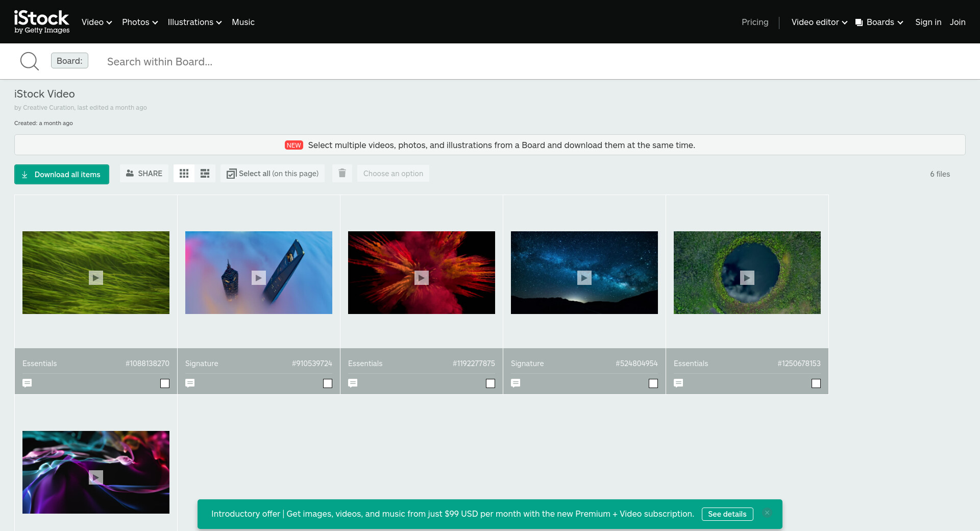Image resolution: width=980 pixels, height=531 pixels.
Task: Close the introductory offer banner
Action: [767, 513]
